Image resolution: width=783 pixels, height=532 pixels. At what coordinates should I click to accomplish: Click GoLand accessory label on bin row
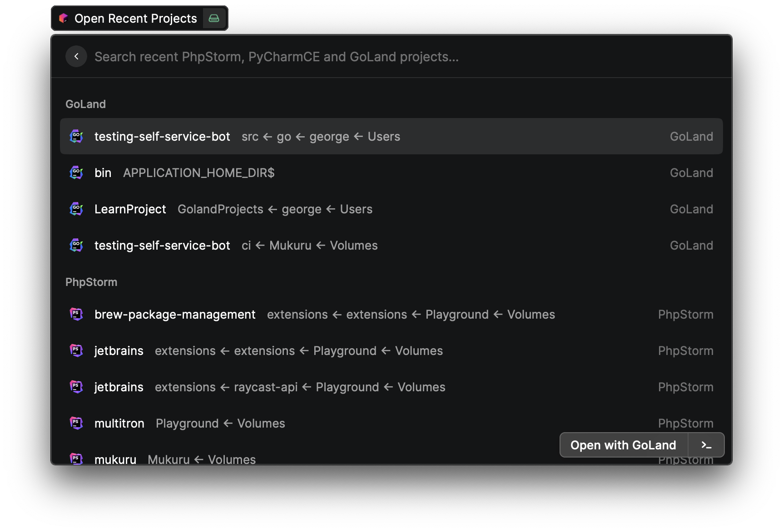[691, 173]
